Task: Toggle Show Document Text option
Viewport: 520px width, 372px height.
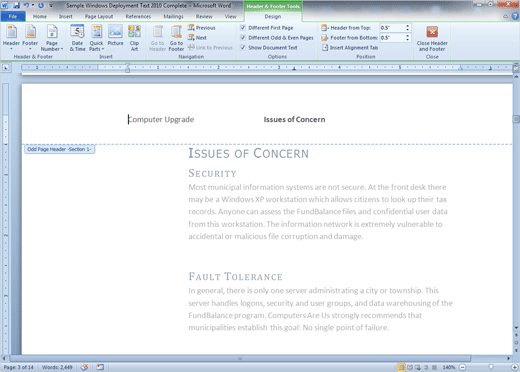Action: point(243,48)
